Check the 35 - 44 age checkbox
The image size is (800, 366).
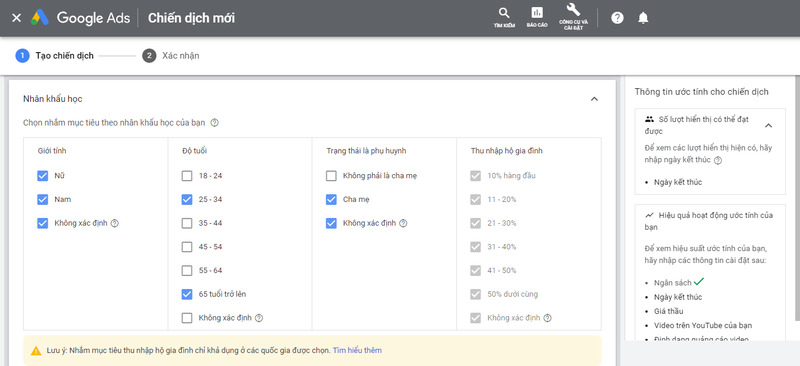[x=187, y=223]
